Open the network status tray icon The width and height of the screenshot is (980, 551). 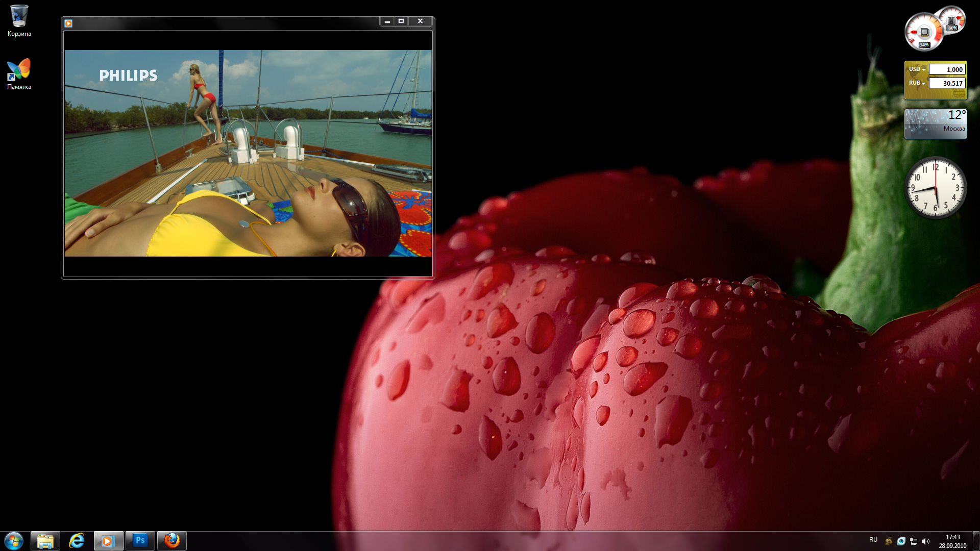[x=914, y=541]
